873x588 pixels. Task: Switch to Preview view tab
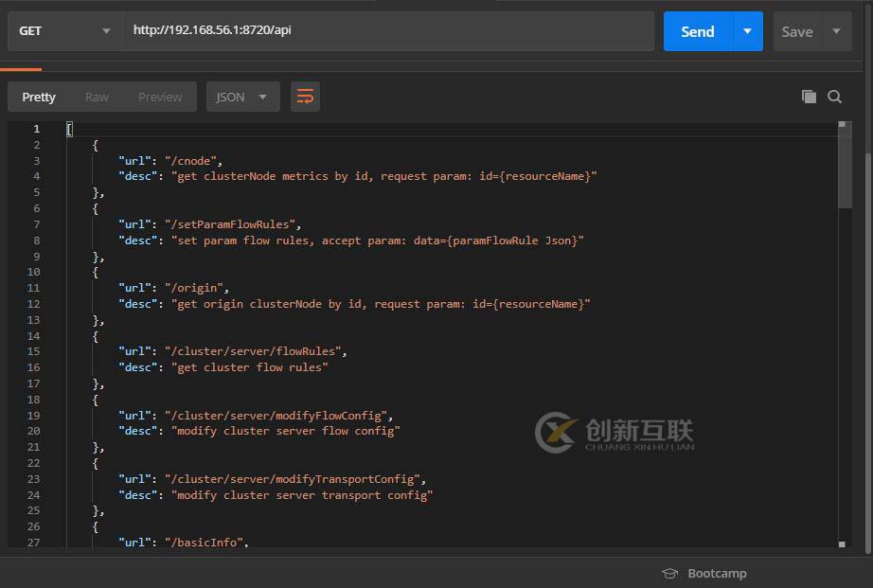(x=160, y=97)
